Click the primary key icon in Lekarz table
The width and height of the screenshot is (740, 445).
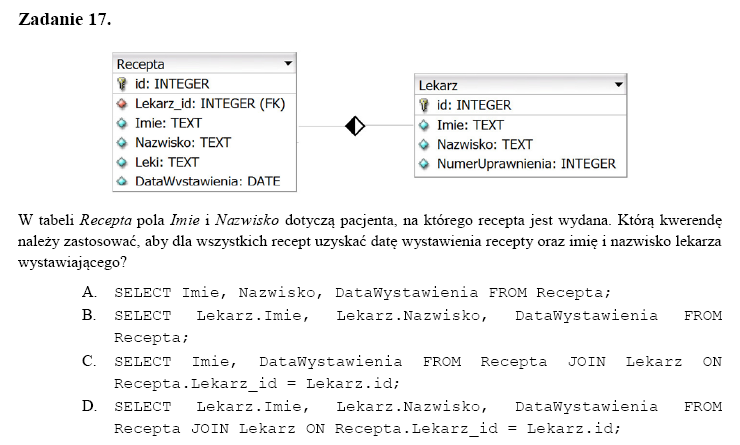point(423,105)
